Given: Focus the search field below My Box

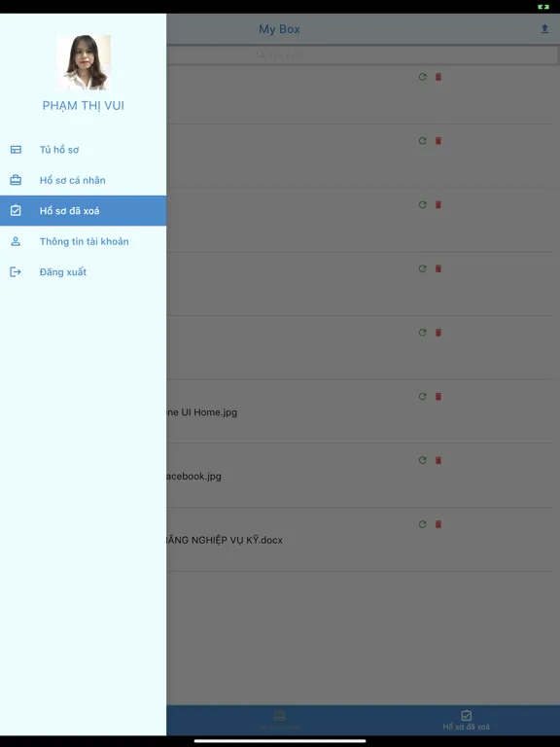Looking at the screenshot, I should (363, 54).
